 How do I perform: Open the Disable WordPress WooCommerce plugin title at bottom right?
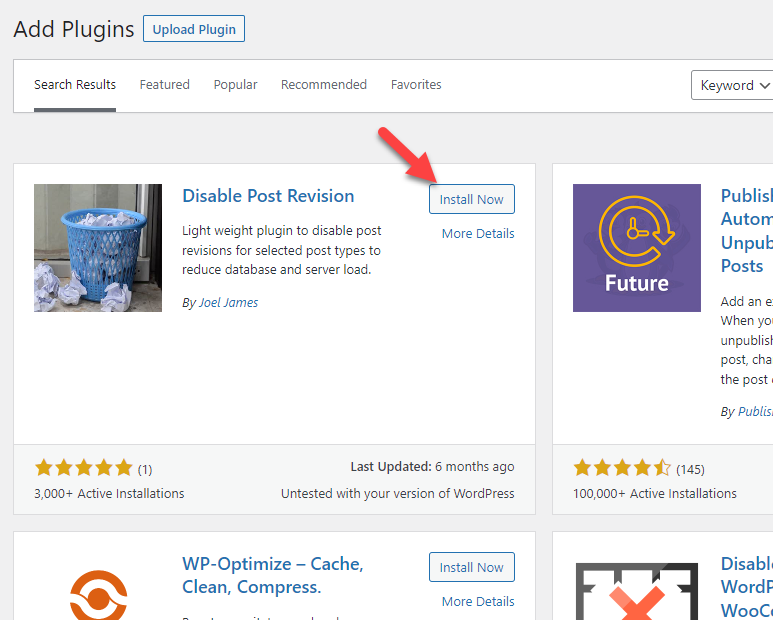coord(746,586)
